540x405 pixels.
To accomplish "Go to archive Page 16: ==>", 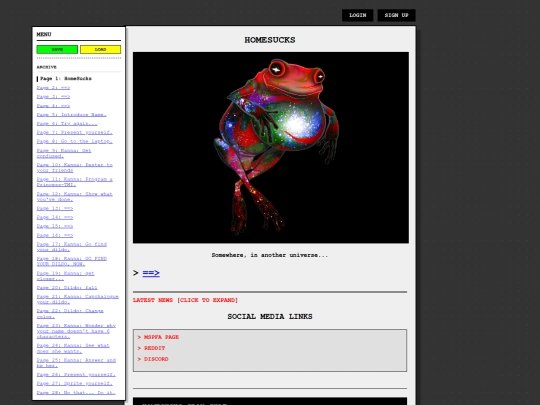I will point(55,235).
